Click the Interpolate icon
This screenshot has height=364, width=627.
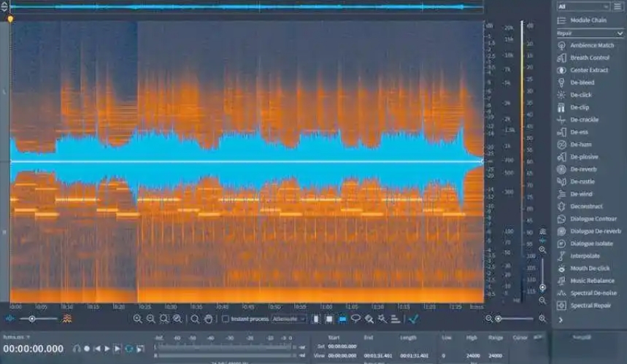[x=561, y=256]
